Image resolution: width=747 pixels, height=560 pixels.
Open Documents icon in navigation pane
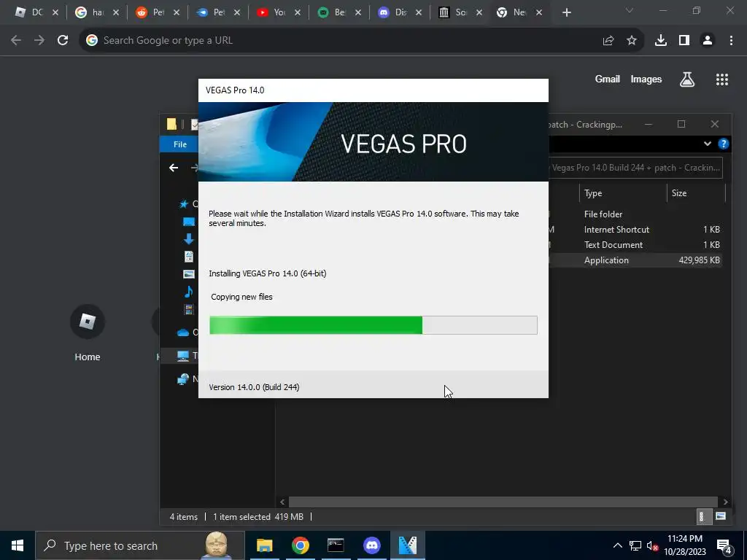point(189,257)
